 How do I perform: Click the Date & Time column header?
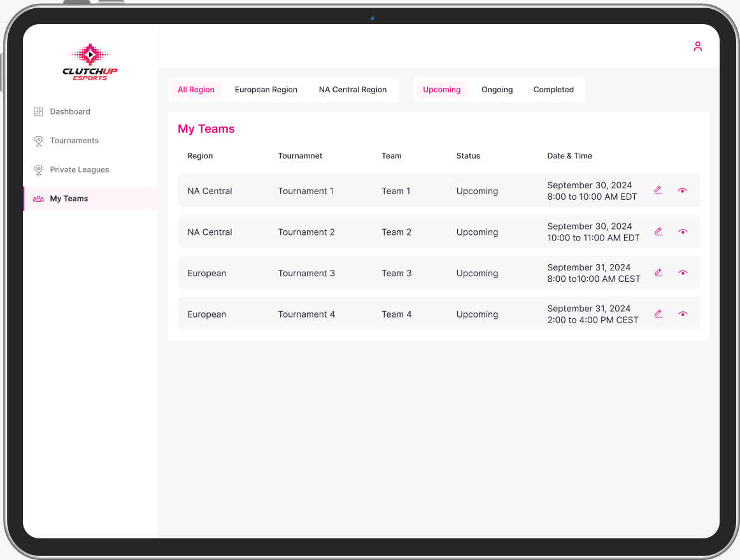[x=569, y=156]
